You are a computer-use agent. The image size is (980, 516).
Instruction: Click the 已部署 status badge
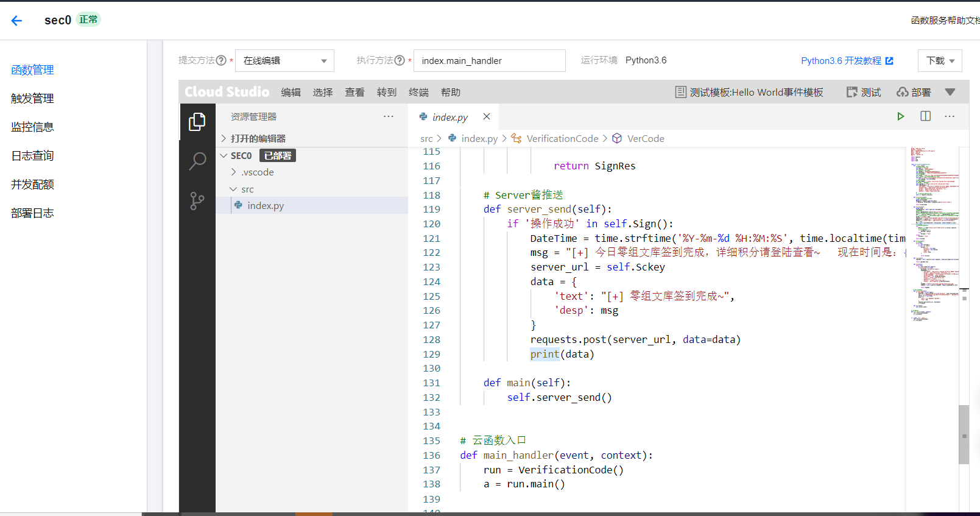tap(278, 155)
